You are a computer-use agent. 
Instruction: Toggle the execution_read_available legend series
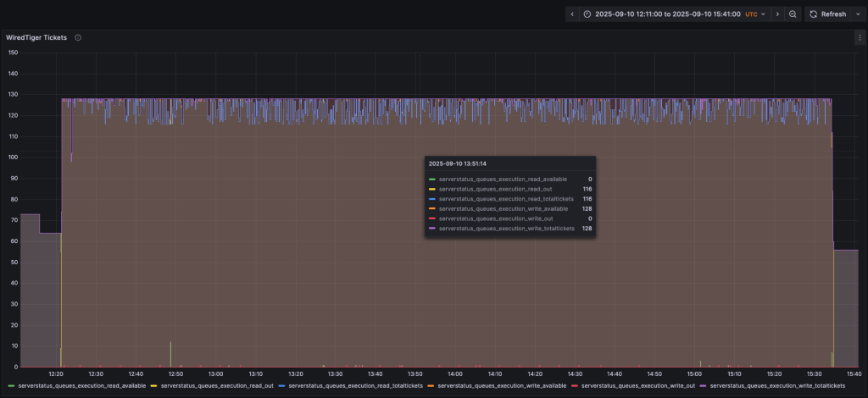(81, 385)
